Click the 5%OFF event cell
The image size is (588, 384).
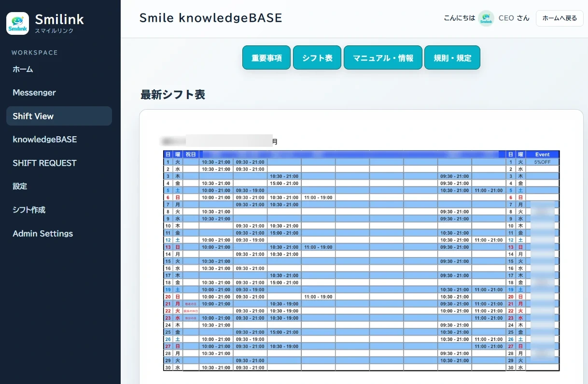pos(542,162)
